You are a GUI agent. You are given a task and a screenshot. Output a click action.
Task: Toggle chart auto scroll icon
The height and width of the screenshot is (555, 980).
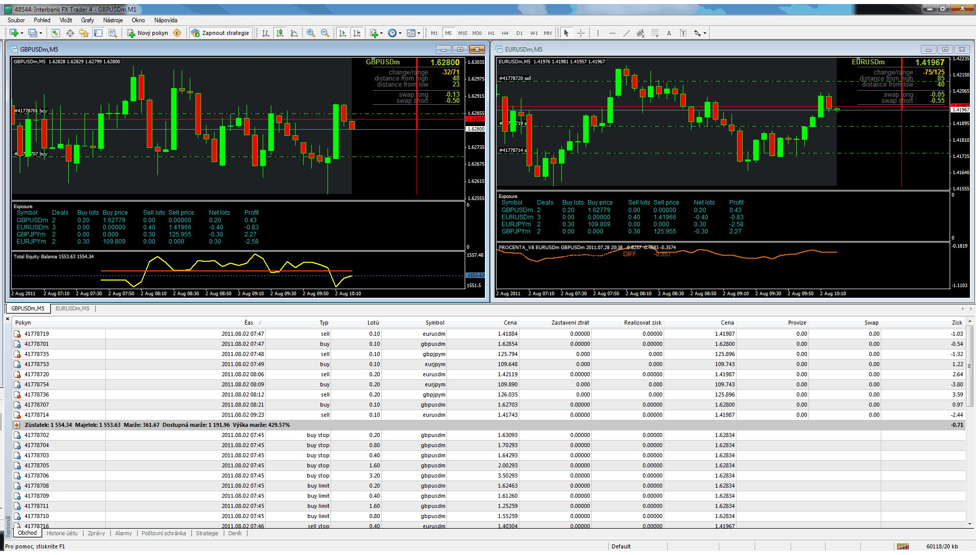click(343, 33)
